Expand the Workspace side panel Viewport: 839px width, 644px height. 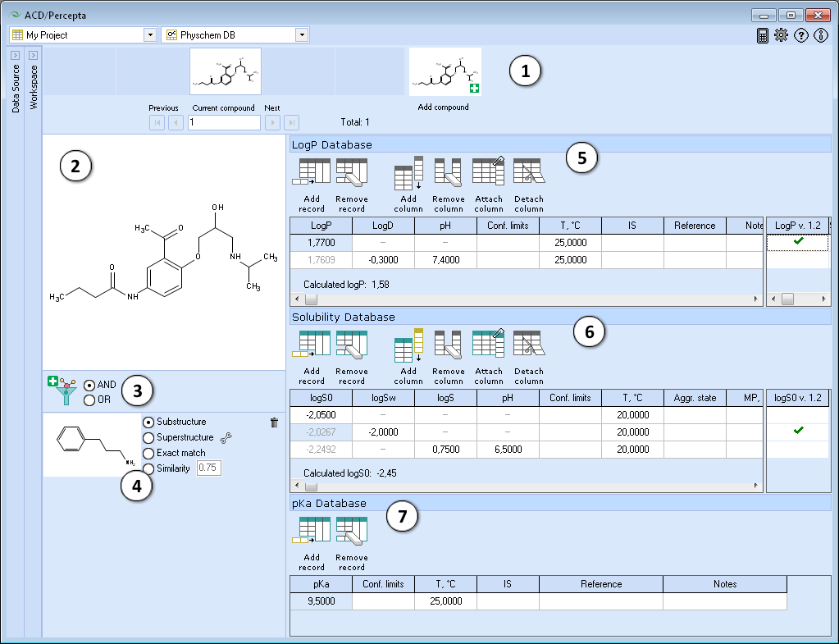pyautogui.click(x=33, y=56)
